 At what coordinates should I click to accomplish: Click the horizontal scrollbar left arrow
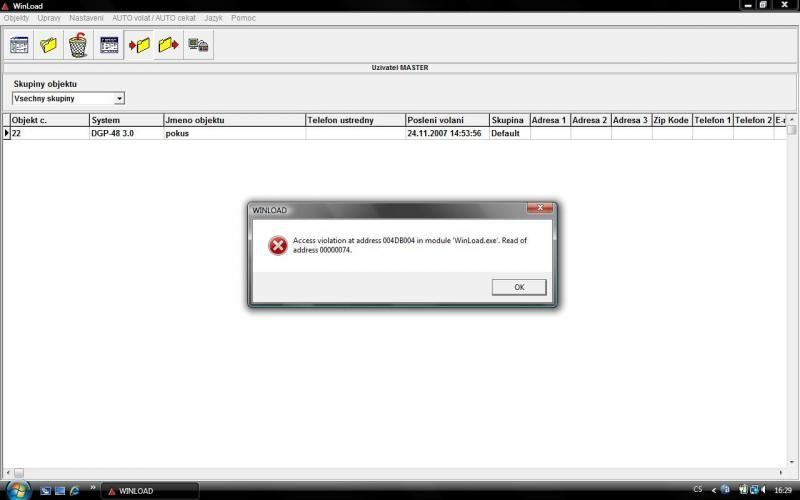pos(6,473)
